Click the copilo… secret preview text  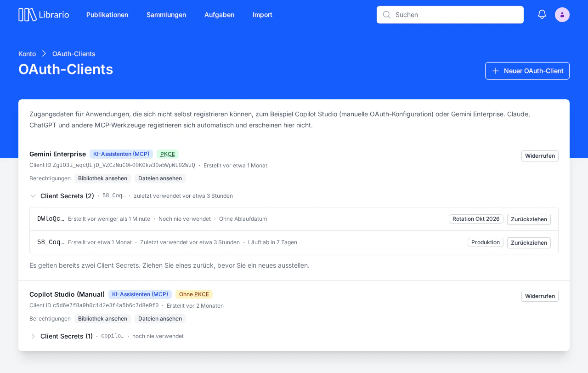point(113,336)
